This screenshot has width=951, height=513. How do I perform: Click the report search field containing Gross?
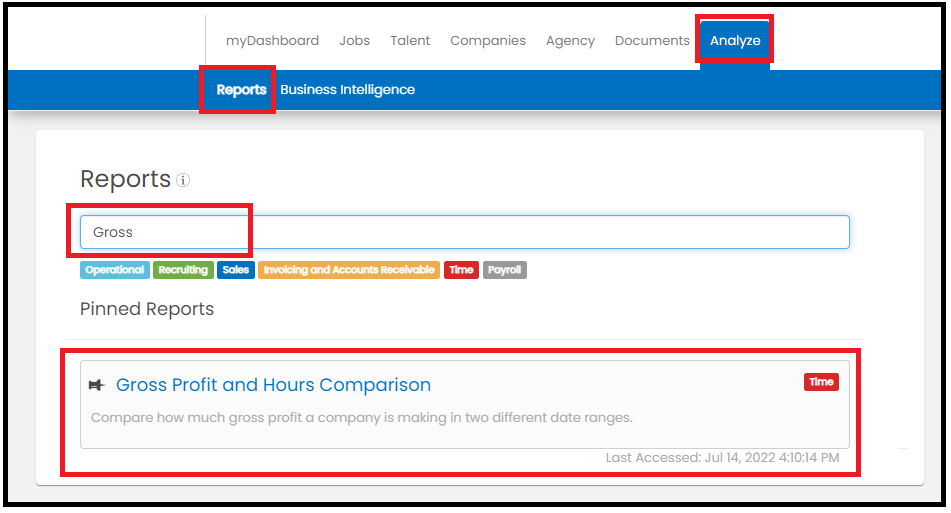(465, 232)
